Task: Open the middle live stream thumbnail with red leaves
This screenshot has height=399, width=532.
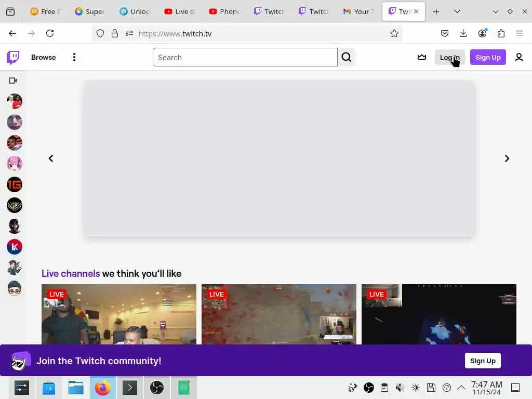Action: pyautogui.click(x=279, y=314)
